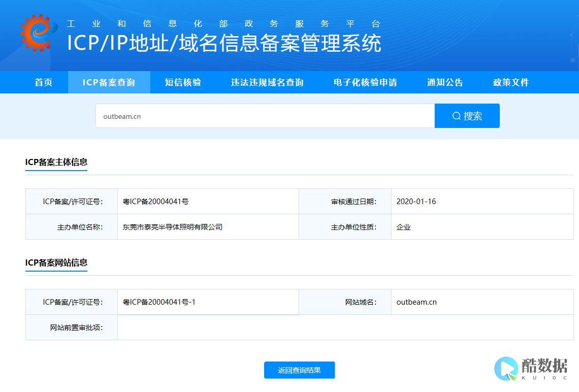Click the MIIT gear logo icon
Screen dimensions: 579x392
click(39, 32)
